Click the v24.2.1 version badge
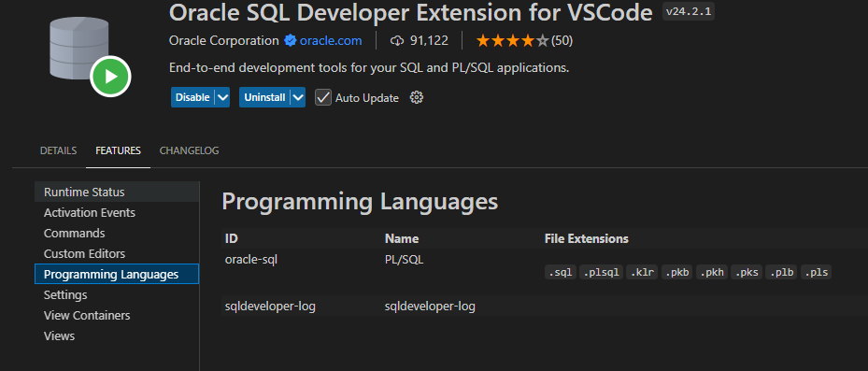Viewport: 868px width, 371px height. pyautogui.click(x=689, y=11)
